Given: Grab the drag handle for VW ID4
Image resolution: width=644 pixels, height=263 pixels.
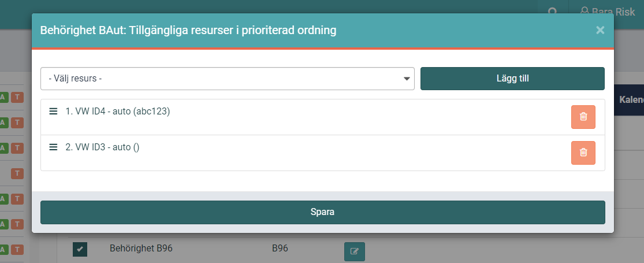Looking at the screenshot, I should coord(53,111).
